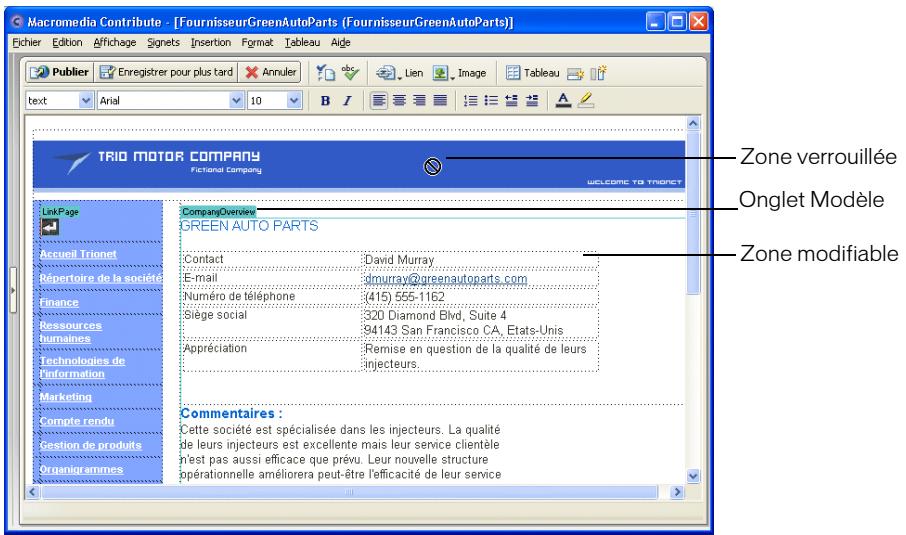
Task: Open the Format menu
Action: coord(257,42)
